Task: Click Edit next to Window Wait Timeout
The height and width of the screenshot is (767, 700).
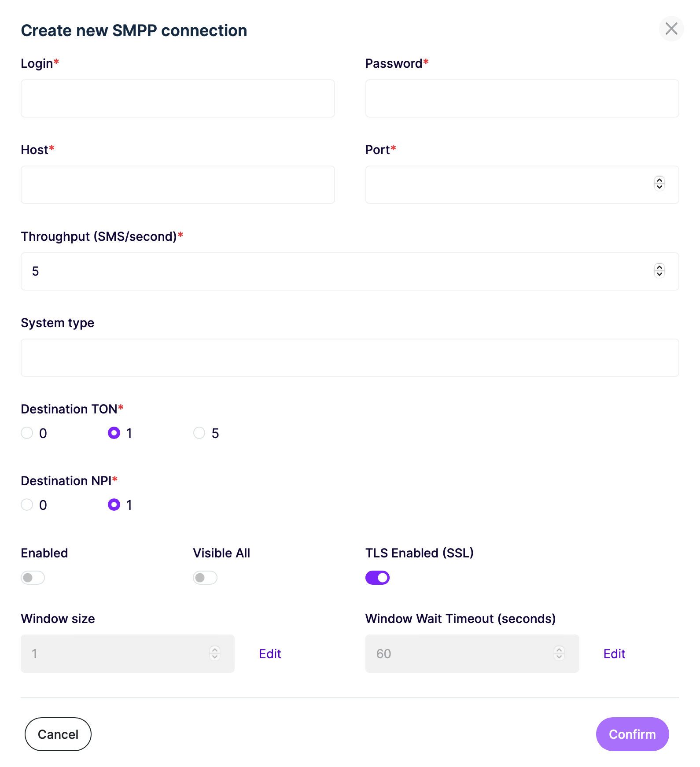Action: coord(614,654)
